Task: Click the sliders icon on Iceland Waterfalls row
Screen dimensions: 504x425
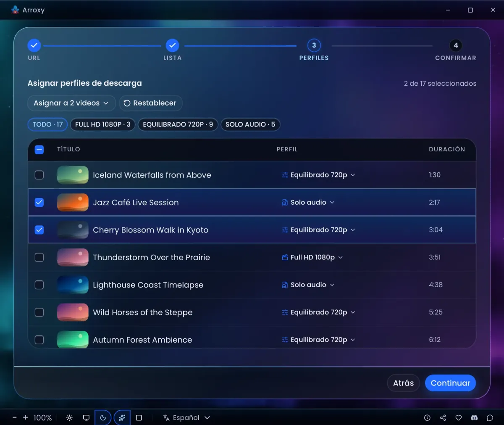Action: (x=285, y=175)
